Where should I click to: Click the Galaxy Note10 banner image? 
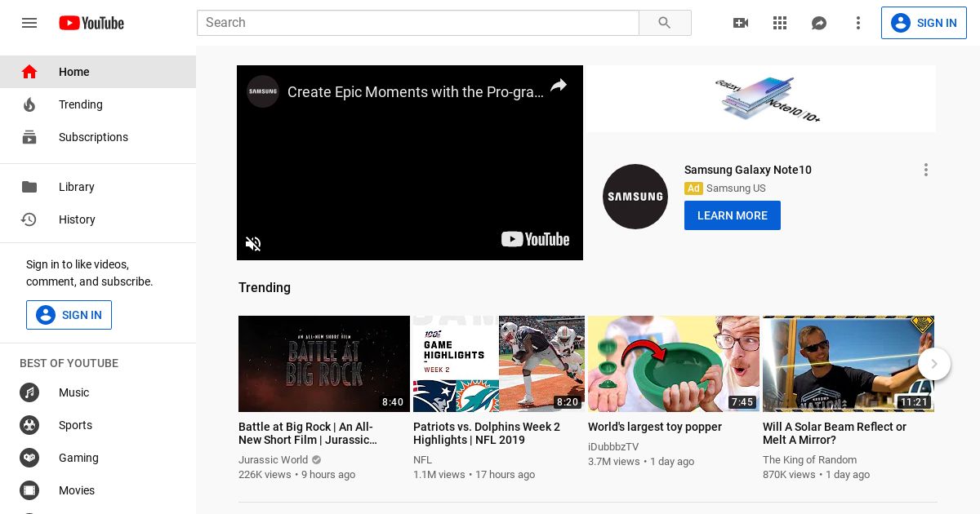tap(761, 99)
